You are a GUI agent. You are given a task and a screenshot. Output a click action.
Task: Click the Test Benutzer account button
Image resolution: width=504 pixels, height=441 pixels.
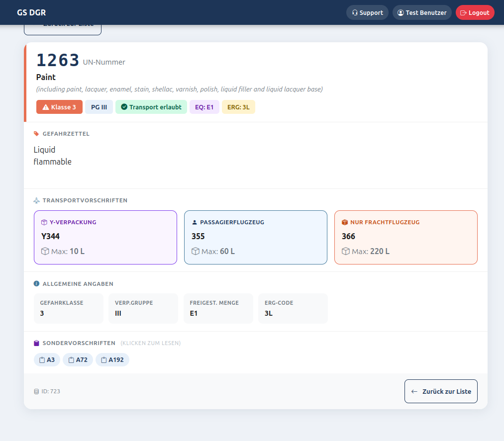tap(422, 12)
